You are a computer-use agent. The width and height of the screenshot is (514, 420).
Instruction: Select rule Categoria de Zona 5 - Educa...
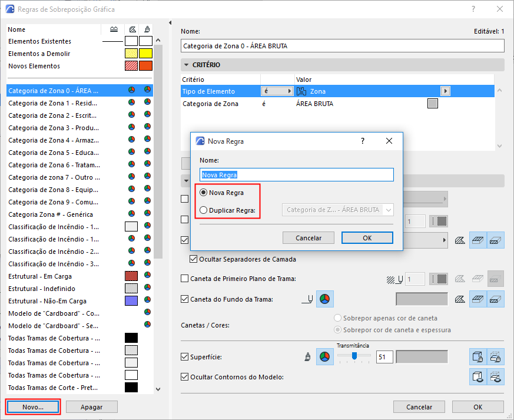coord(79,153)
